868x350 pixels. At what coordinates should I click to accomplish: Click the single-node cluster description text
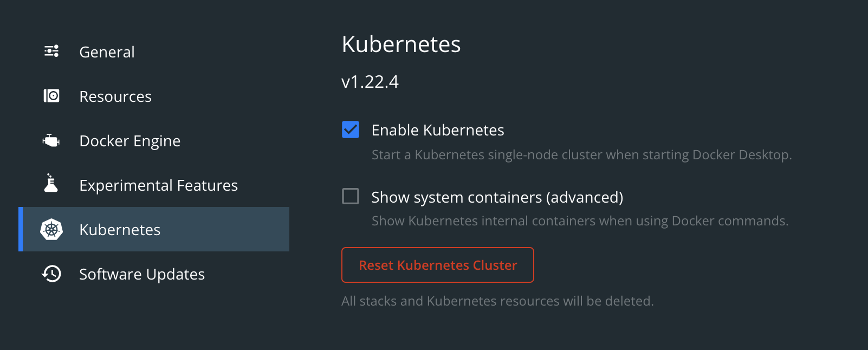pos(582,155)
